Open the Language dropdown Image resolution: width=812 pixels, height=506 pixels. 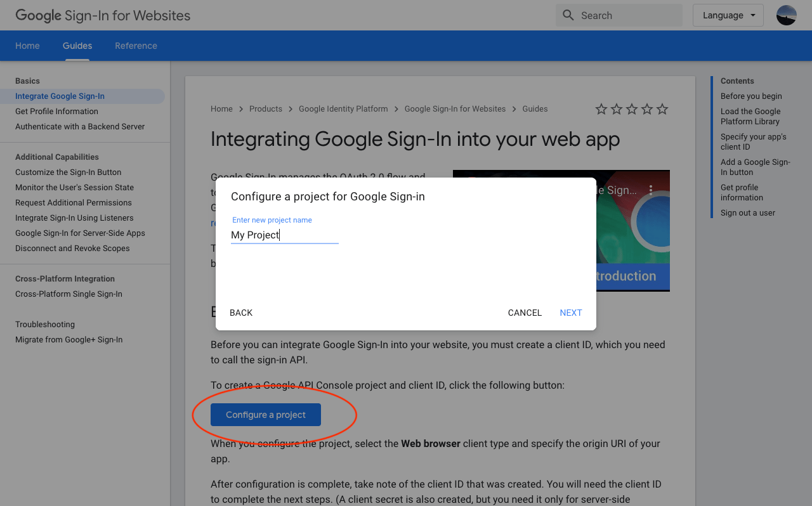(728, 15)
